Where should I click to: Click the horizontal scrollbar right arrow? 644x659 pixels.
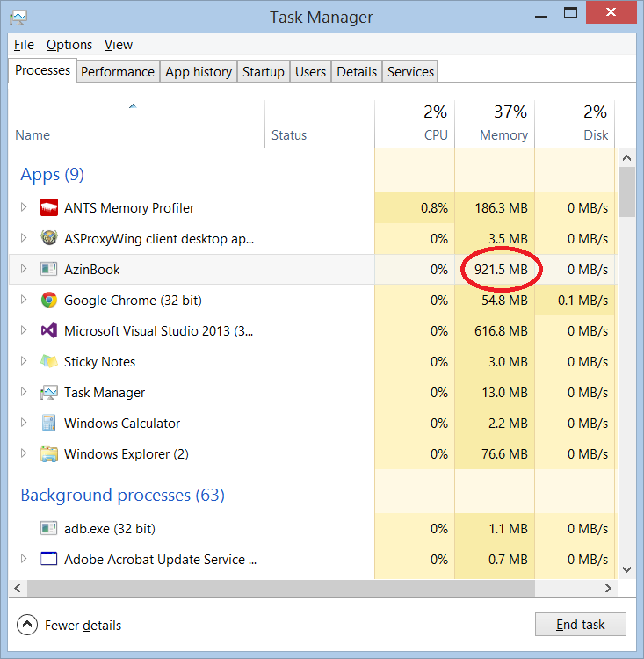pyautogui.click(x=608, y=589)
